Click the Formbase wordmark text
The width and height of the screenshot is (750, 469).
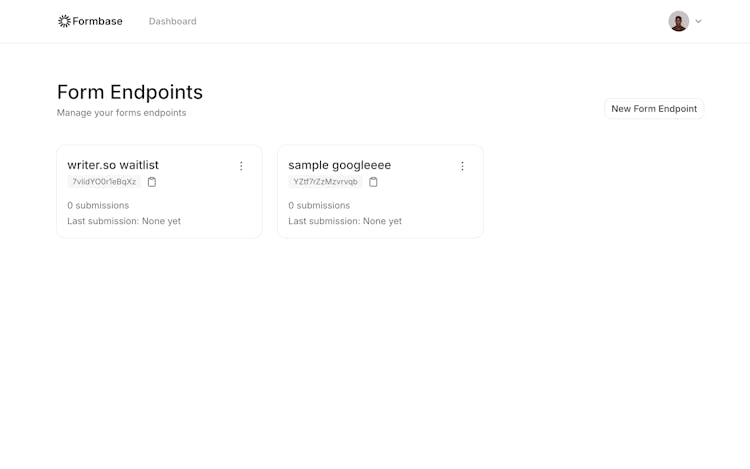pos(97,21)
